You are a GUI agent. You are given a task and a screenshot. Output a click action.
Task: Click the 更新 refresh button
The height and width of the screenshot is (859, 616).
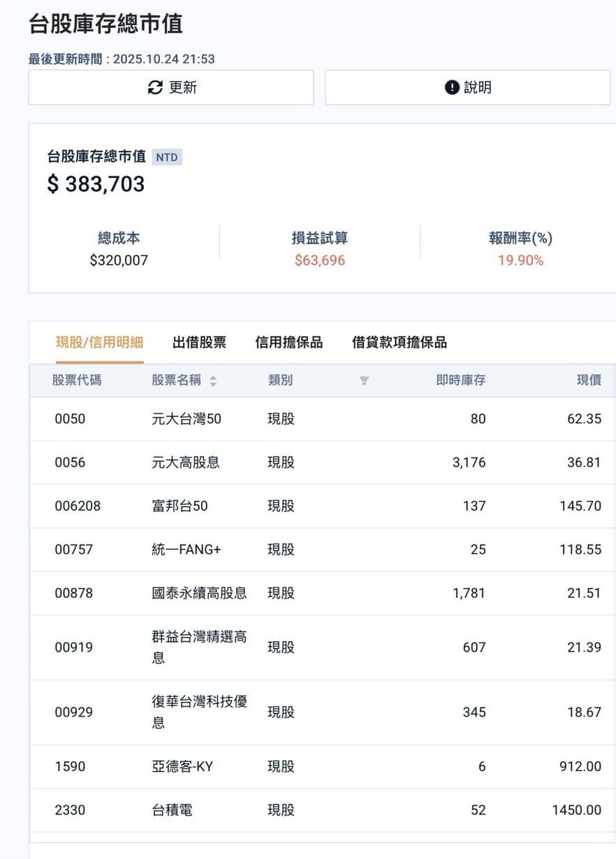point(171,87)
